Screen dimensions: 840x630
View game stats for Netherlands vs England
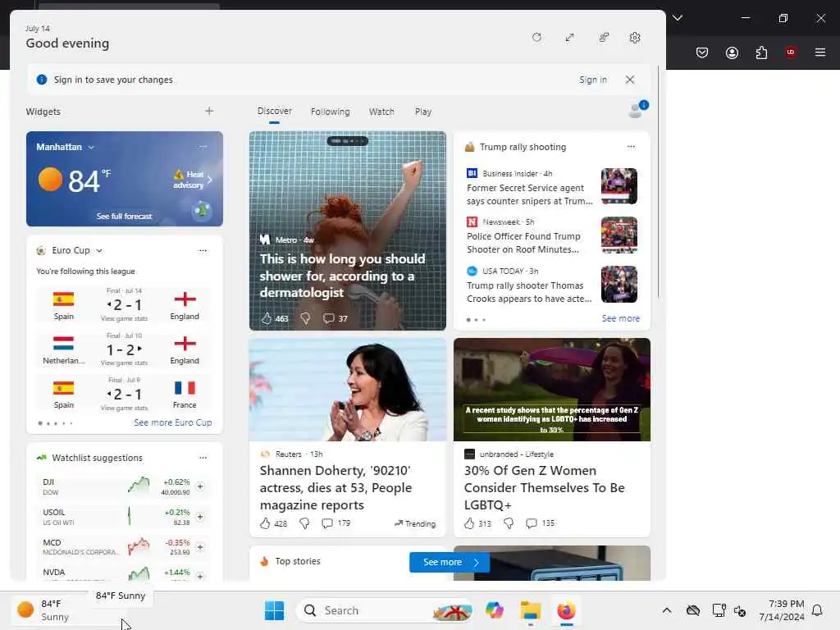click(x=125, y=363)
